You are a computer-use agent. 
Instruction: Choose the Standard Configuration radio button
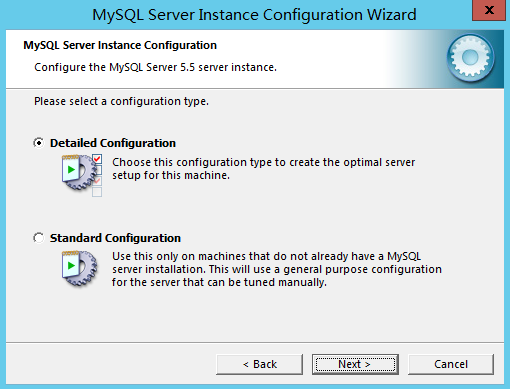click(x=39, y=238)
